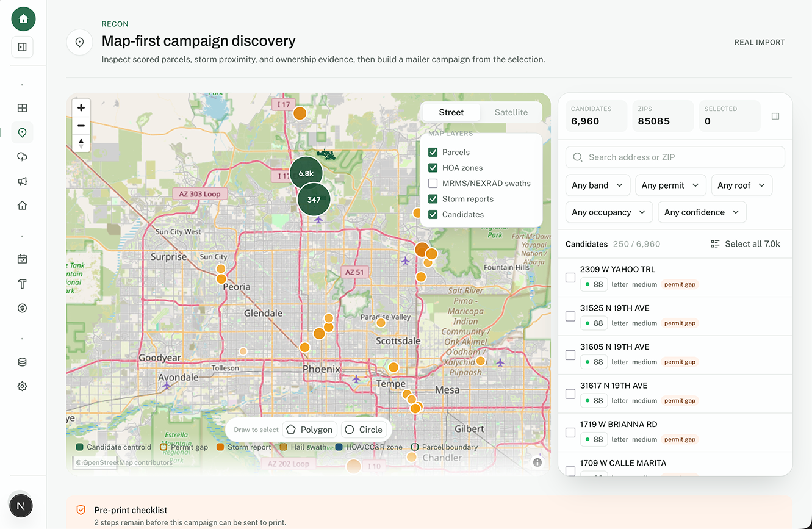Collapse the candidates side panel icon
812x529 pixels.
tap(775, 117)
